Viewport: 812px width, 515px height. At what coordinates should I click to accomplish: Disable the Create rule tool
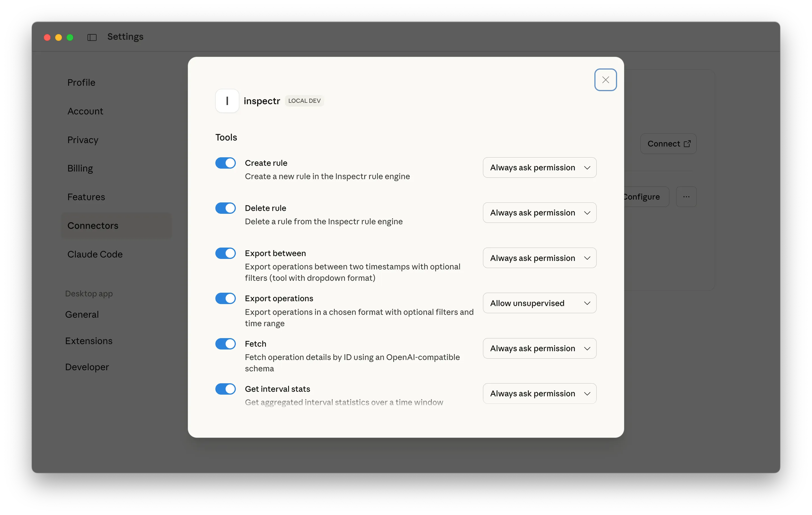(225, 163)
